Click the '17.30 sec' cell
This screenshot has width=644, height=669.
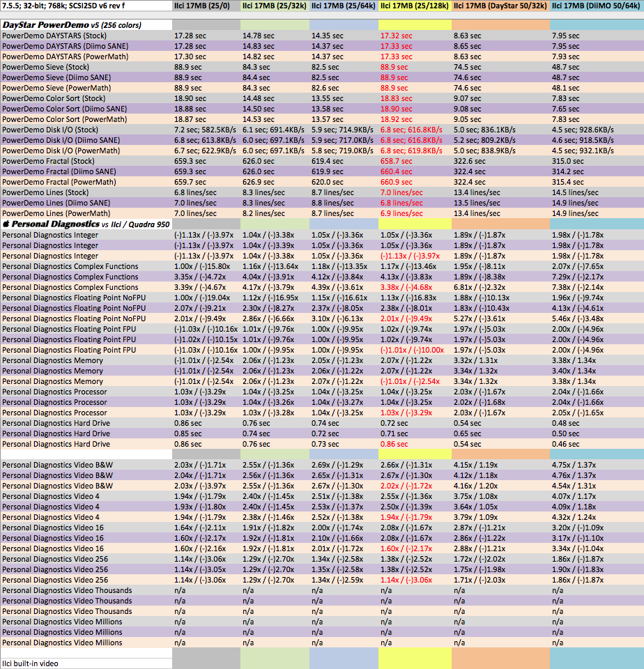(x=190, y=56)
